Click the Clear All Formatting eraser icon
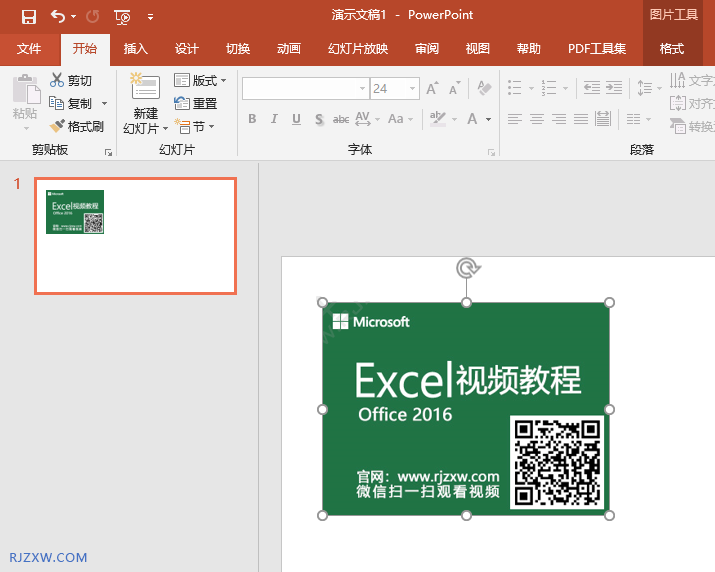This screenshot has height=572, width=715. click(x=485, y=89)
